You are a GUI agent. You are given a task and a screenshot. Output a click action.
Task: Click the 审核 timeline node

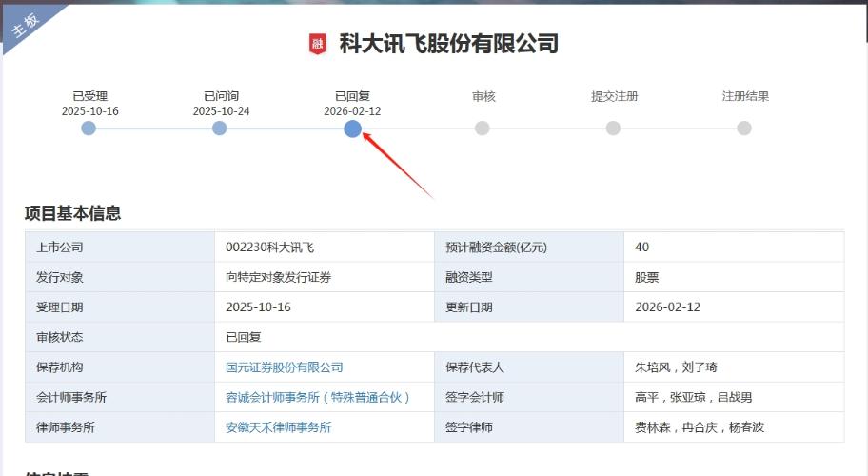pyautogui.click(x=483, y=129)
